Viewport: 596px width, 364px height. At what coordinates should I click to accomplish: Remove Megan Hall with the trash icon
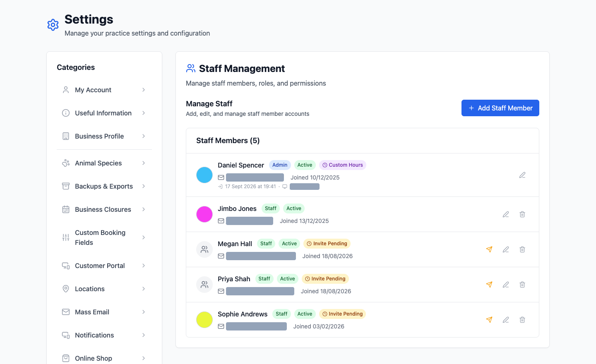[x=522, y=249]
